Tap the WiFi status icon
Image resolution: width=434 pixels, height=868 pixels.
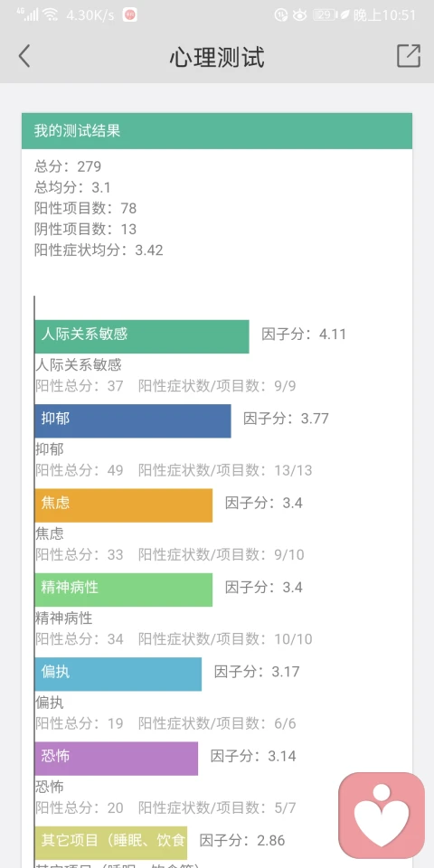[51, 14]
